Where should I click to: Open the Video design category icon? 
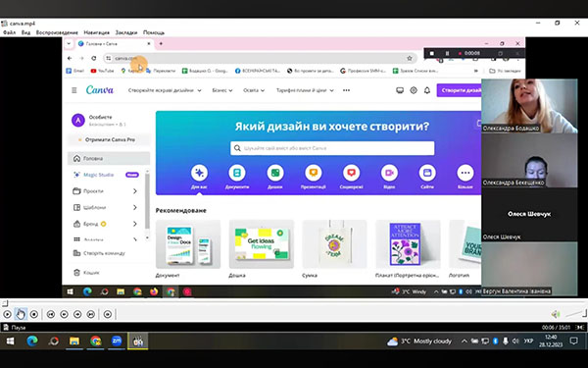pyautogui.click(x=389, y=173)
